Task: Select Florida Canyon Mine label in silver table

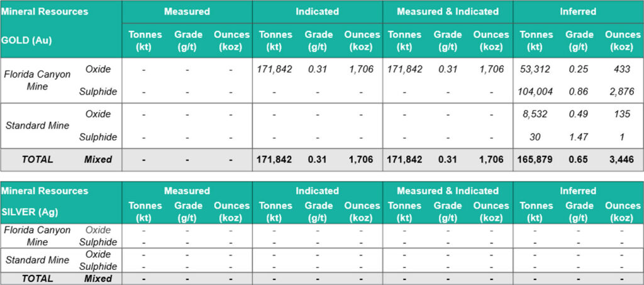Action: point(37,236)
